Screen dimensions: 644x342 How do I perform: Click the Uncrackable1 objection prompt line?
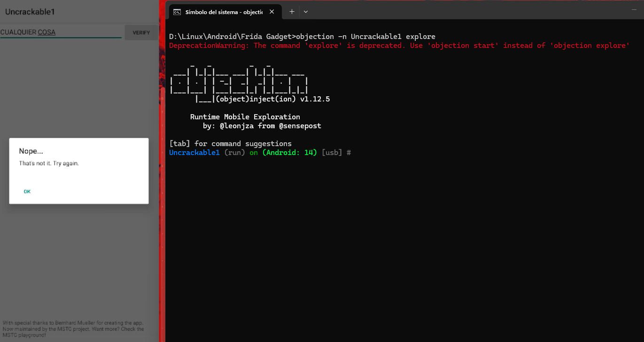click(x=260, y=153)
